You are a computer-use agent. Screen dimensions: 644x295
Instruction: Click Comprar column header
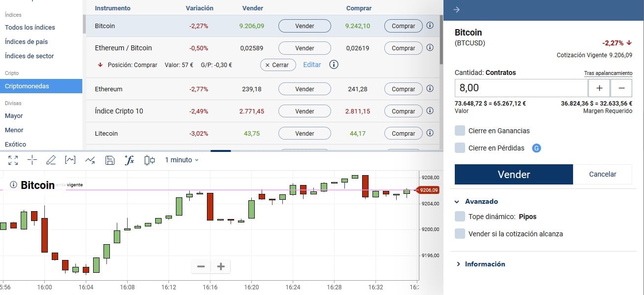(x=359, y=8)
